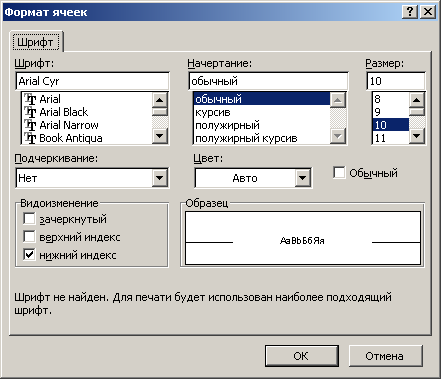The image size is (441, 379).
Task: Switch to the Шрифт tab
Action: coord(35,42)
